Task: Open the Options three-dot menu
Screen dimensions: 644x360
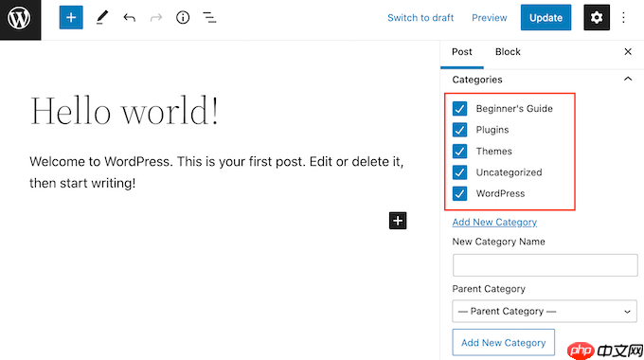Action: tap(623, 18)
